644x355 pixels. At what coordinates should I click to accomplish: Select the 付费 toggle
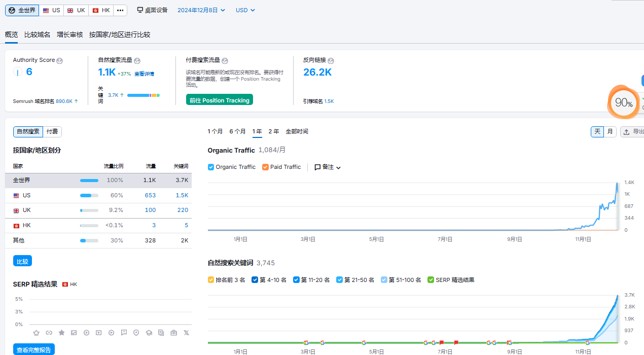coord(52,132)
